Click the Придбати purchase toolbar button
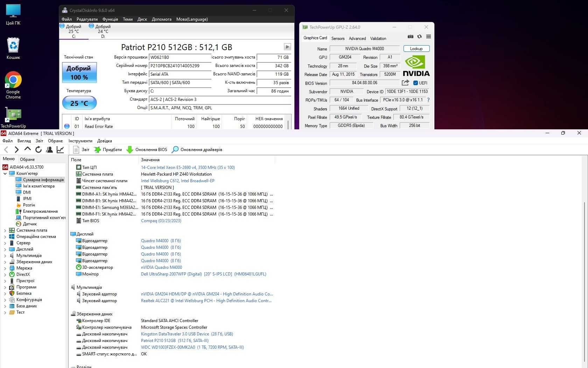The height and width of the screenshot is (368, 588). 108,150
